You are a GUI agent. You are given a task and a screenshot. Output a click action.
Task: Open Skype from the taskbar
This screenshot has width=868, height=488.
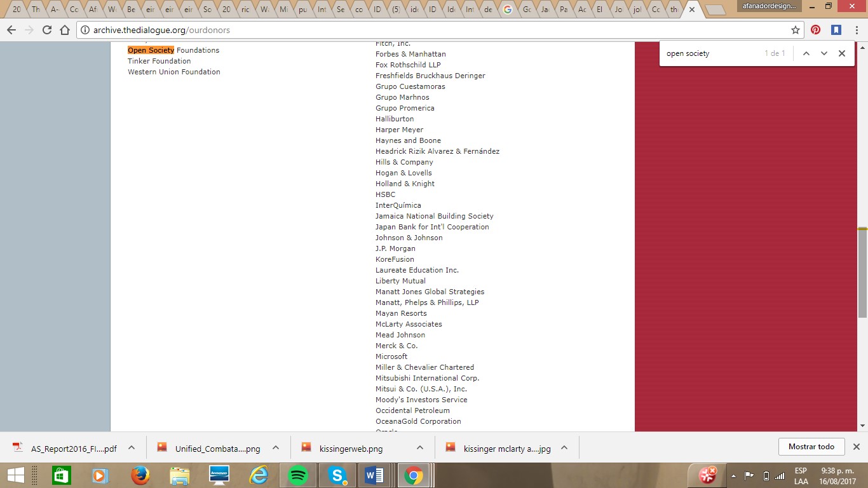tap(337, 475)
